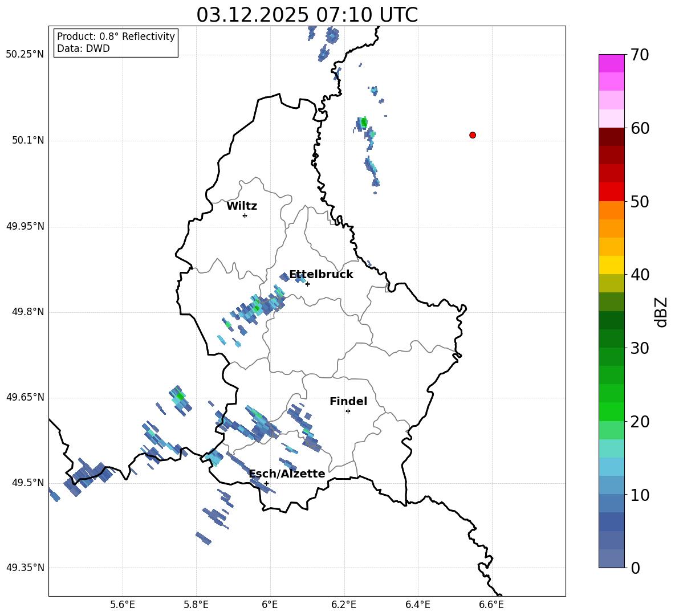Click the 49.8°N latitude label

pyautogui.click(x=28, y=312)
